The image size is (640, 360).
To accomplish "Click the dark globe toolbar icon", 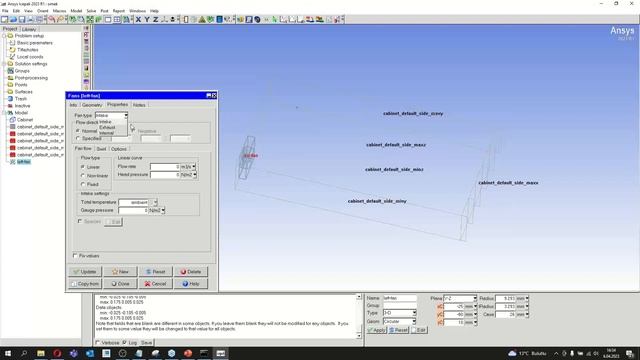I will (x=258, y=19).
